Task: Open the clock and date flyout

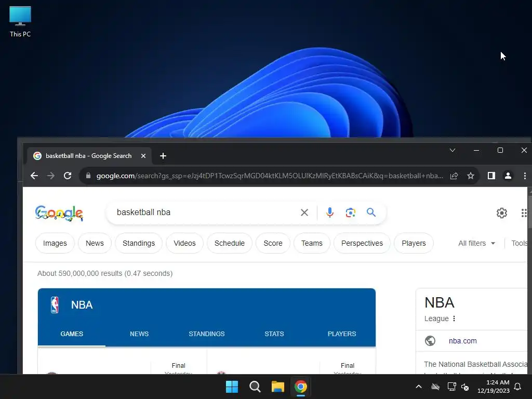Action: click(x=494, y=387)
